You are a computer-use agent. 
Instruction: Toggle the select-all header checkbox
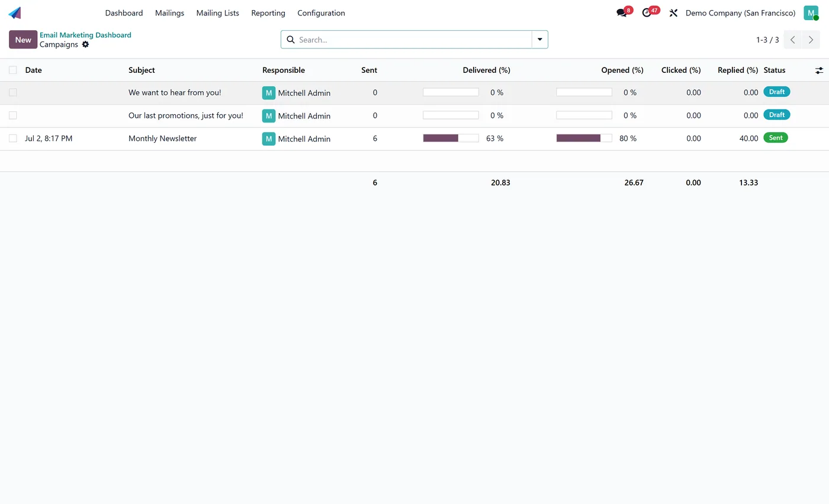pos(13,70)
